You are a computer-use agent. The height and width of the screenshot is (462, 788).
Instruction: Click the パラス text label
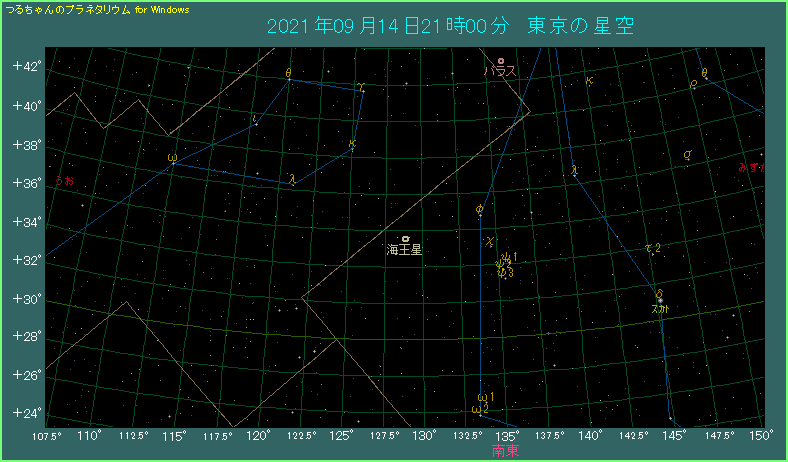[500, 72]
